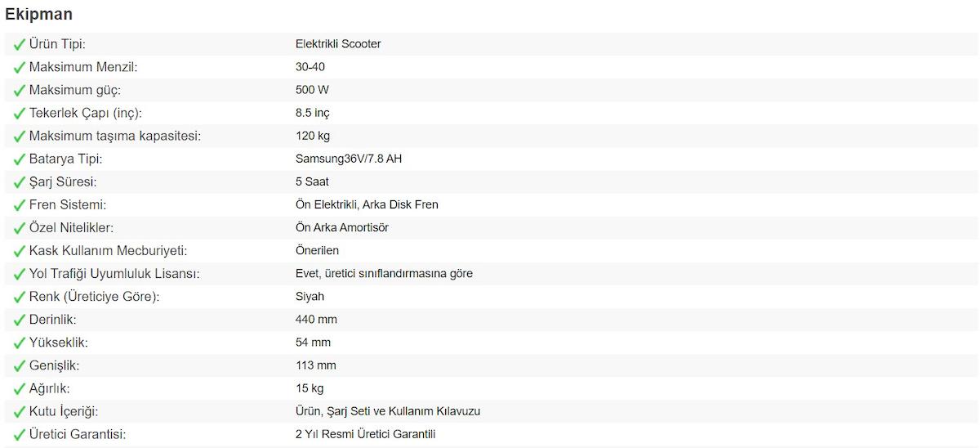Select the checkmark icon for Fren Sistemi
Screen dimensions: 980x448
tap(19, 205)
